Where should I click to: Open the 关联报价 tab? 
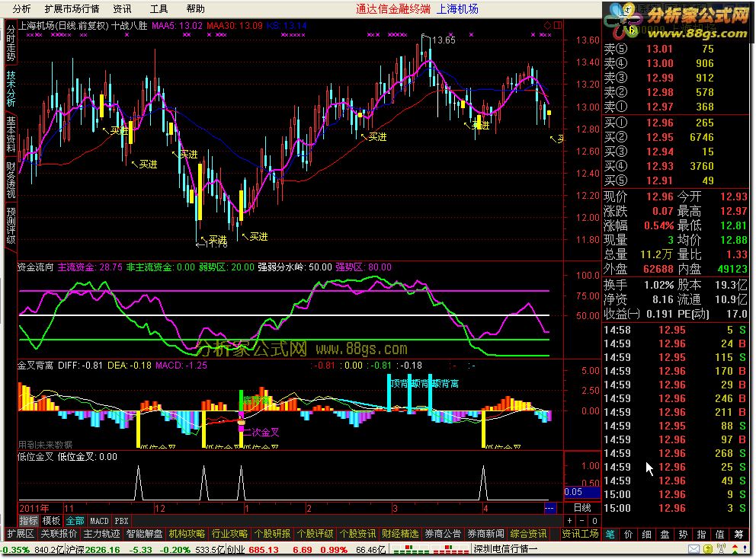pos(59,534)
